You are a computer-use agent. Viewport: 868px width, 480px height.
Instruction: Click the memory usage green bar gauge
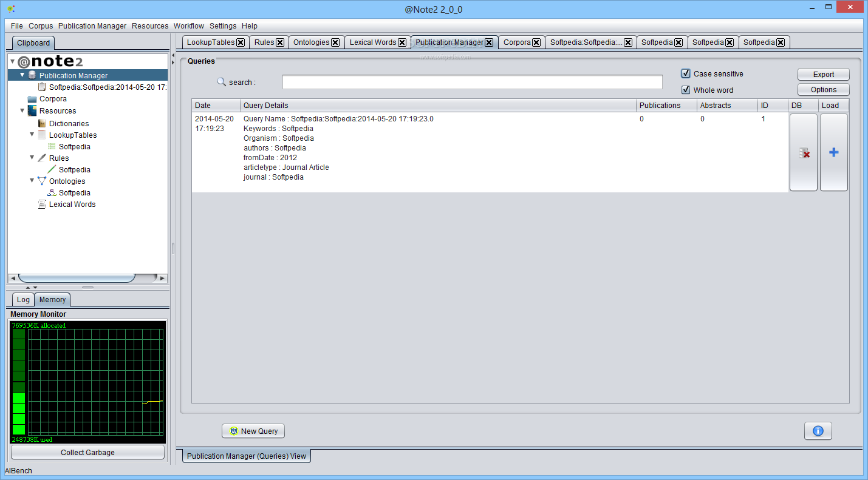[19, 382]
